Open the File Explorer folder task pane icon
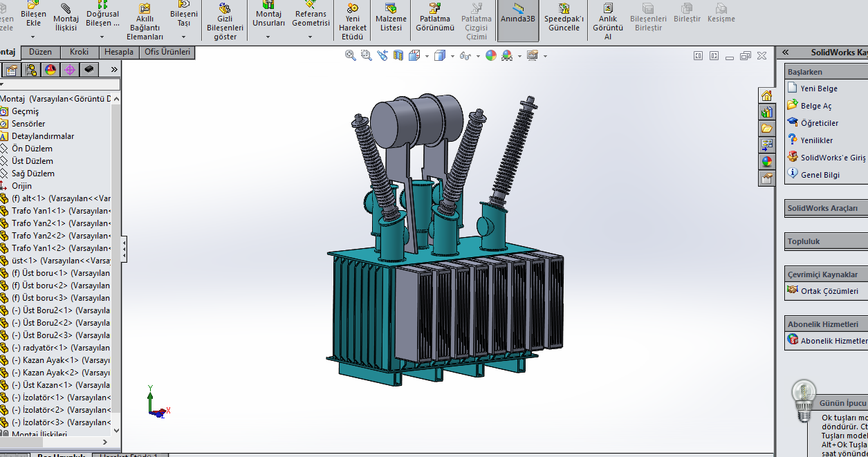This screenshot has width=868, height=457. 766,129
